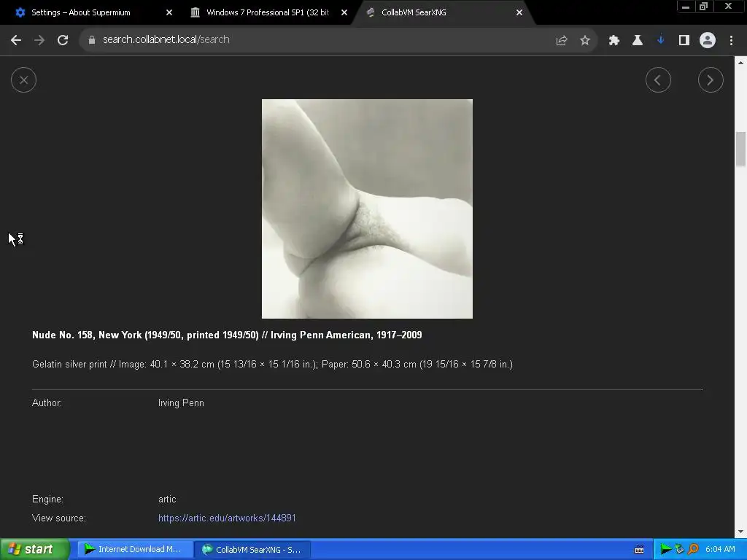Restore down the browser window
The width and height of the screenshot is (747, 560).
703,7
